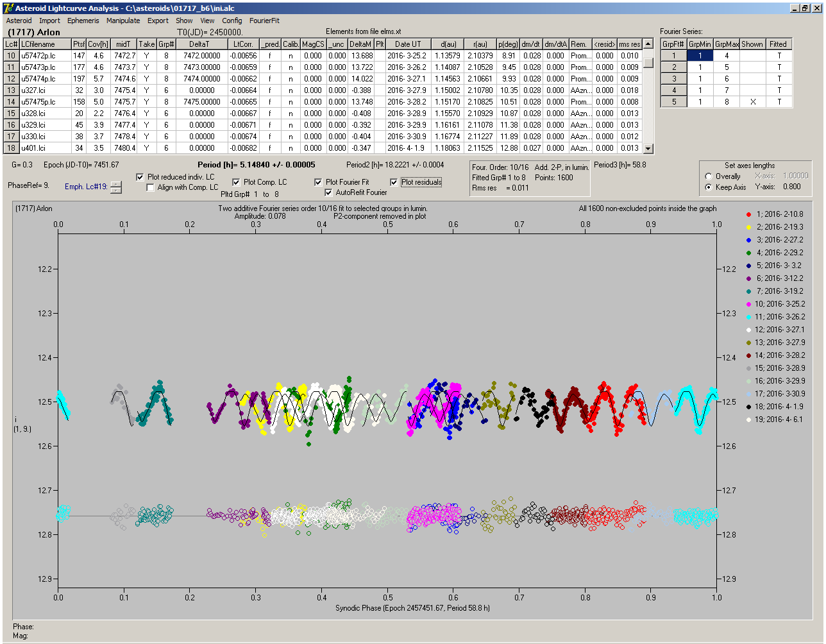Click the filename cell u57472p.lc
The width and height of the screenshot is (826, 644).
pyautogui.click(x=45, y=56)
